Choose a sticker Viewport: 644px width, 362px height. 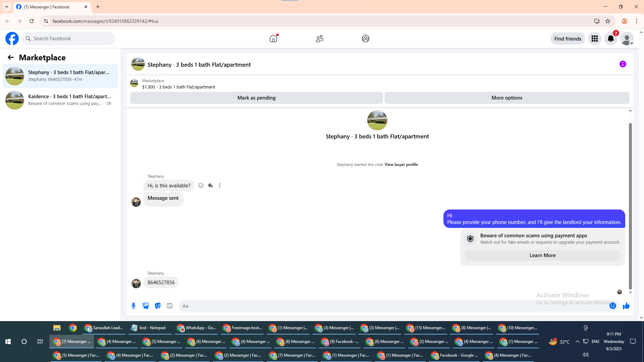tap(158, 306)
